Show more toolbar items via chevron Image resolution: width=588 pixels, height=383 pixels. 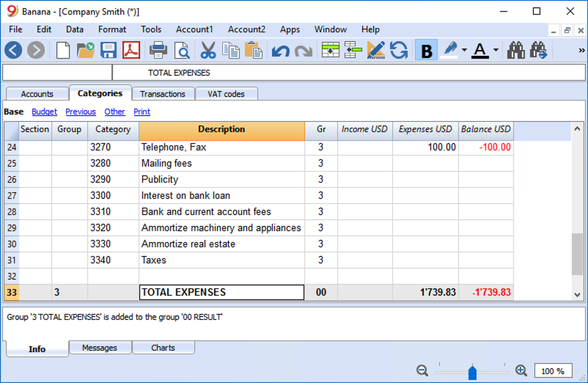581,51
